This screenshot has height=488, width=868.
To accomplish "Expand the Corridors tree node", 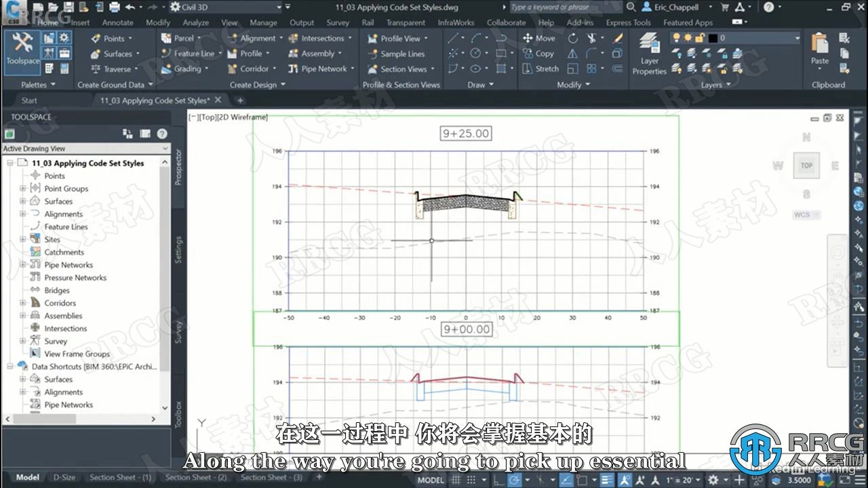I will [x=23, y=303].
